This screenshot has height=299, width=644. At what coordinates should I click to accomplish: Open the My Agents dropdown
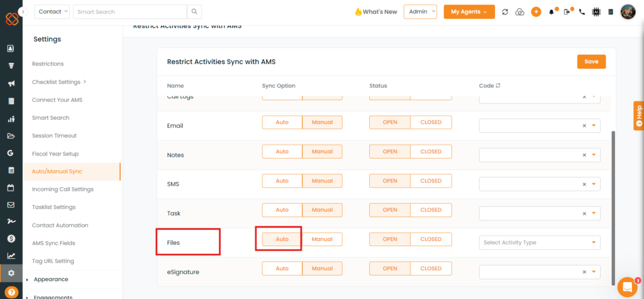(469, 11)
